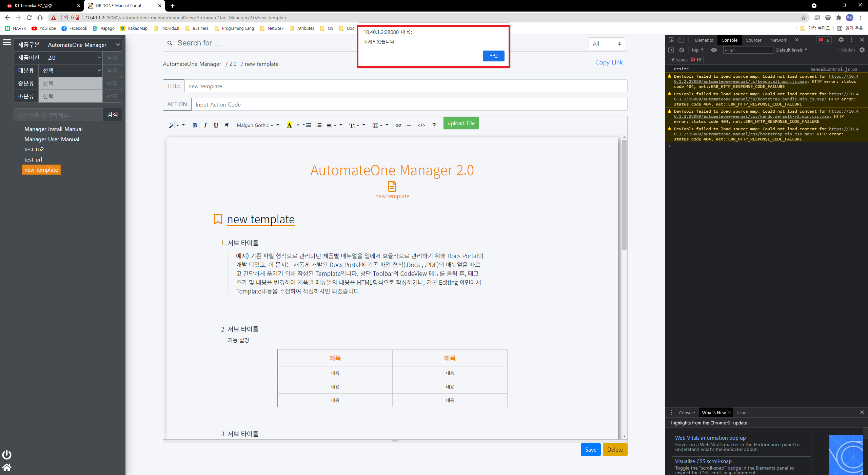The image size is (868, 475).
Task: Toggle italic formatting in the editor toolbar
Action: [x=205, y=125]
